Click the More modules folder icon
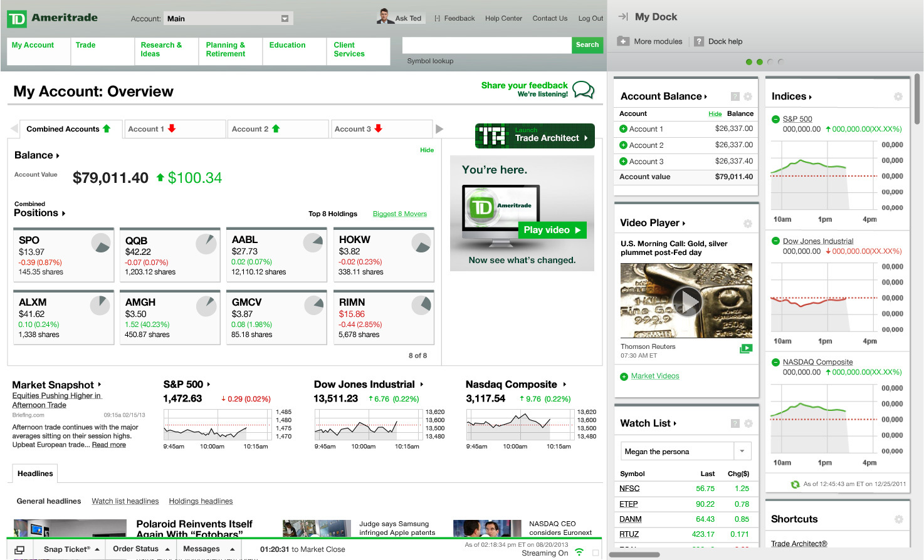The height and width of the screenshot is (560, 924). [x=623, y=41]
